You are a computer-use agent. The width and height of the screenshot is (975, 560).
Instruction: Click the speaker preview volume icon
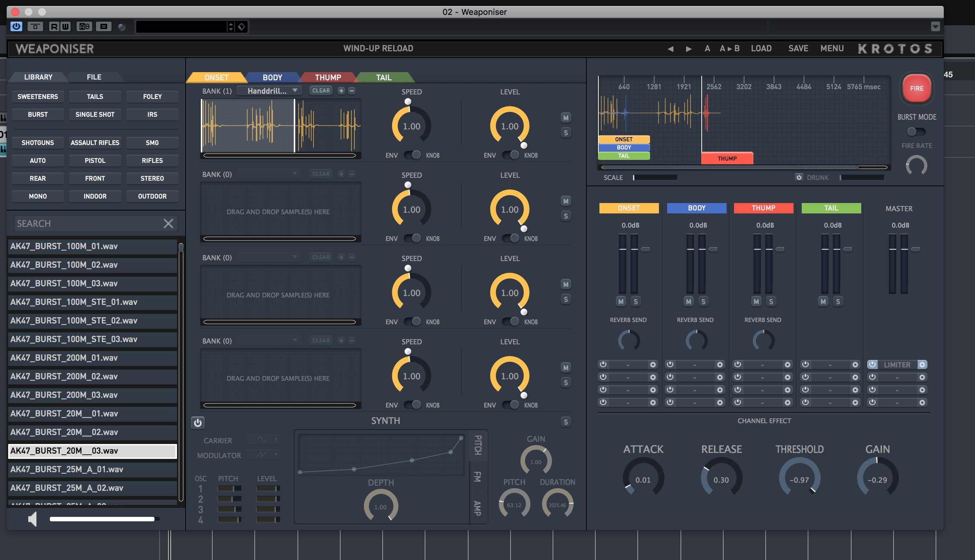33,519
